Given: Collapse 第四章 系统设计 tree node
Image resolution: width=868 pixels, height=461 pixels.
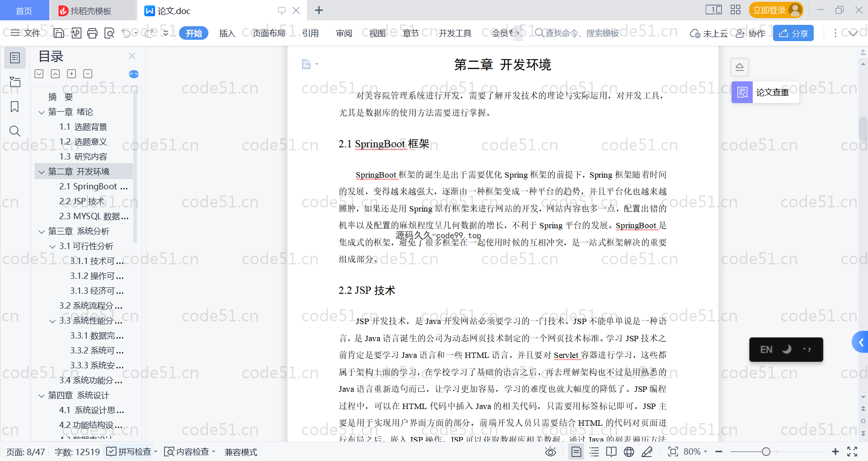Looking at the screenshot, I should 42,395.
